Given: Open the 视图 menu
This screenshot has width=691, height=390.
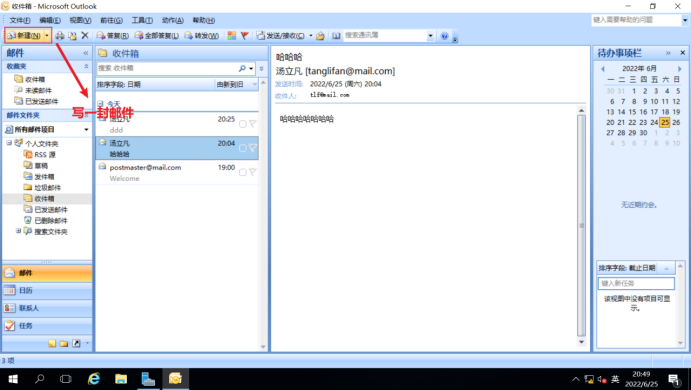Looking at the screenshot, I should point(80,20).
